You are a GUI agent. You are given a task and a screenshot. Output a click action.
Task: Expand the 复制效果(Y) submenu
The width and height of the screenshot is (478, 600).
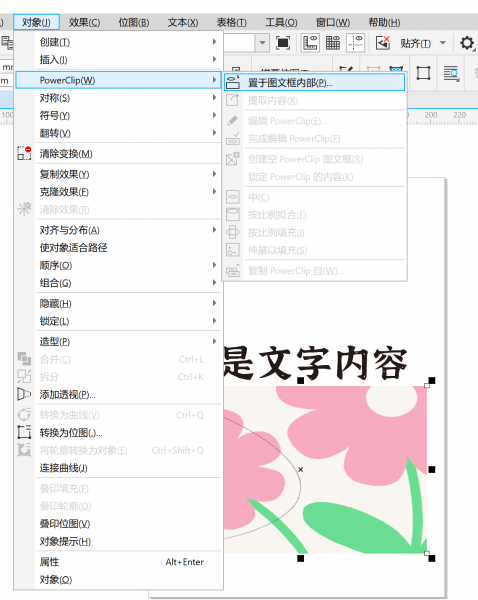pos(118,174)
